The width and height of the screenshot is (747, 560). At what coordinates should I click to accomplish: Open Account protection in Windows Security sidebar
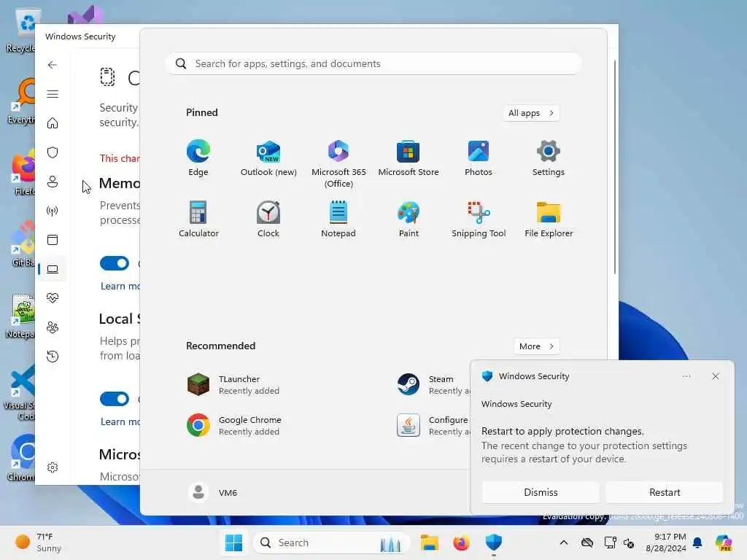pyautogui.click(x=53, y=182)
